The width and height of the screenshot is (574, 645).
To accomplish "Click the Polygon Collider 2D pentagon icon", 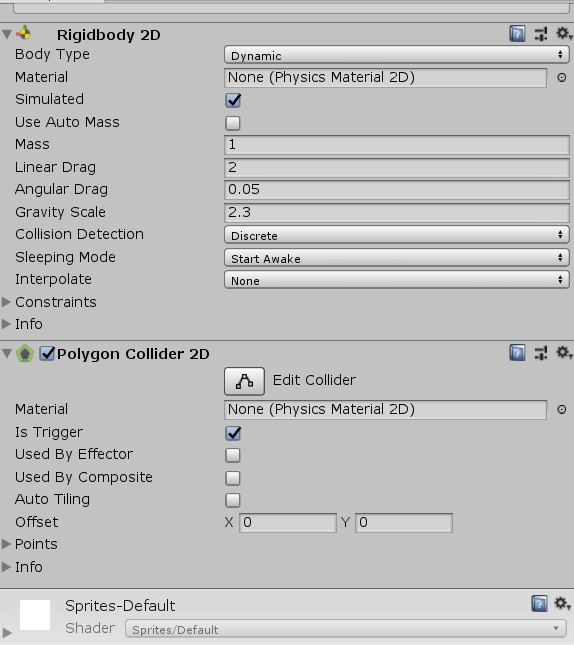I will coord(25,353).
